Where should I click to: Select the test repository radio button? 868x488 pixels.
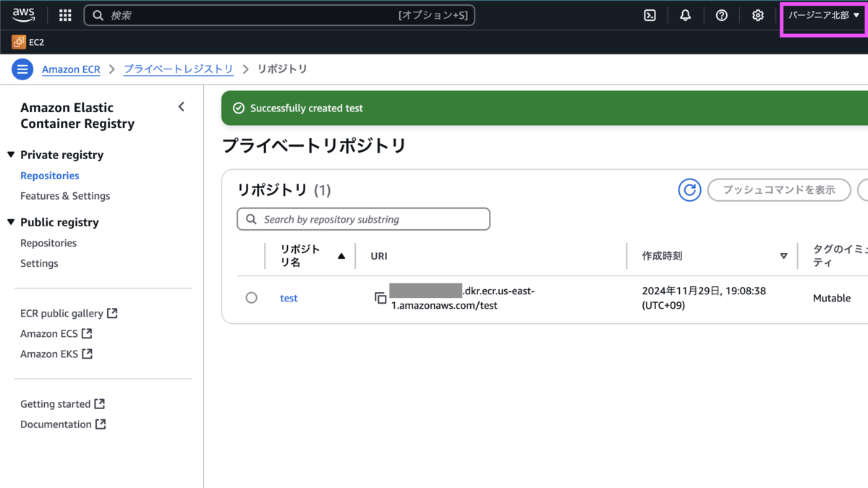click(x=251, y=298)
